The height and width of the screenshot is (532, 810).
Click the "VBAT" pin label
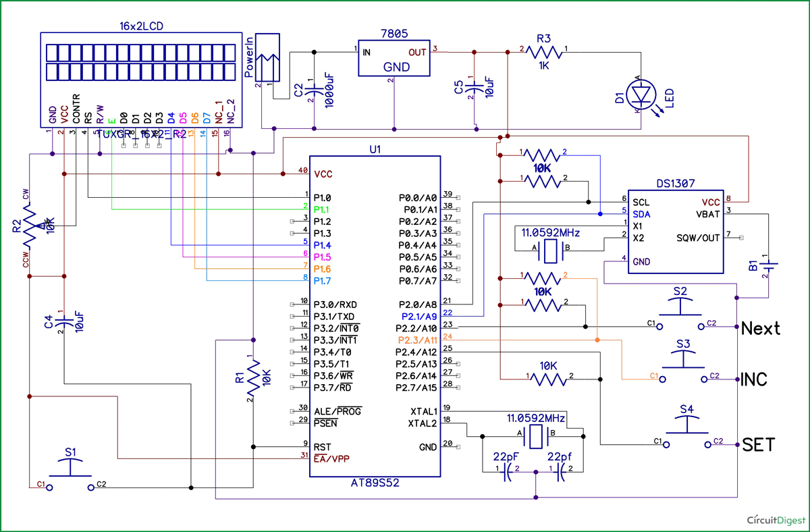(707, 214)
